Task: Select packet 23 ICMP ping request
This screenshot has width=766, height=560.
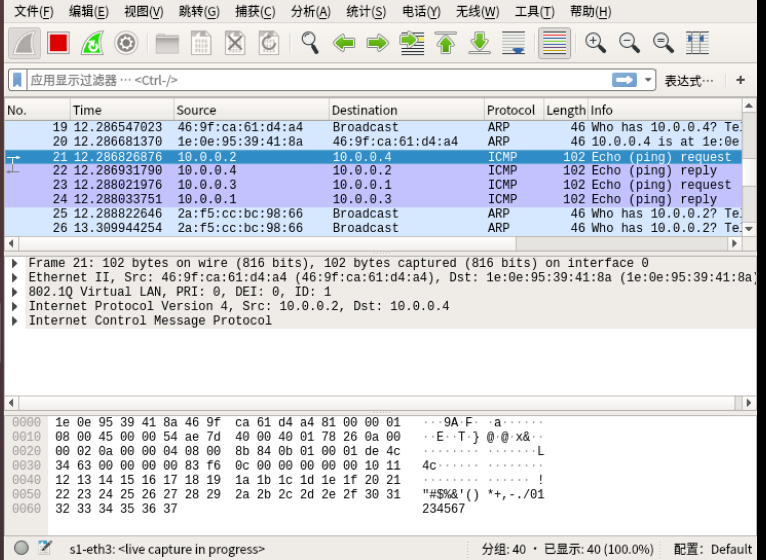Action: tap(373, 185)
